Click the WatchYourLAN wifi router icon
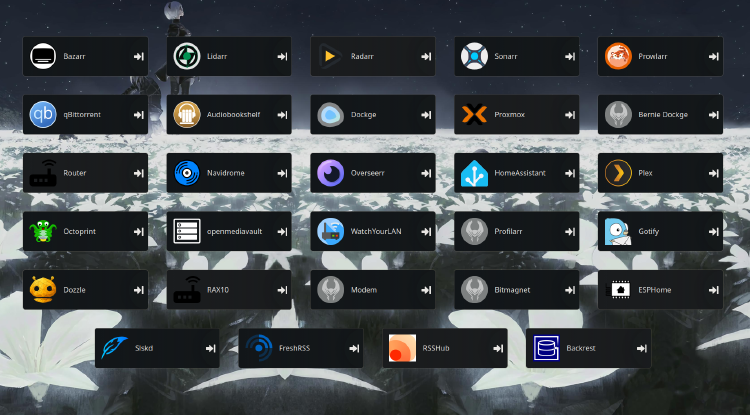This screenshot has height=415, width=750. [331, 231]
